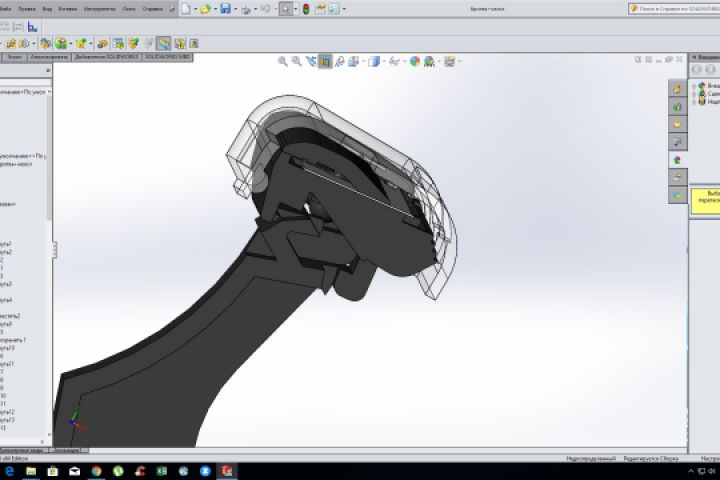720x480 pixels.
Task: Click the Undo arrow icon
Action: pos(265,9)
